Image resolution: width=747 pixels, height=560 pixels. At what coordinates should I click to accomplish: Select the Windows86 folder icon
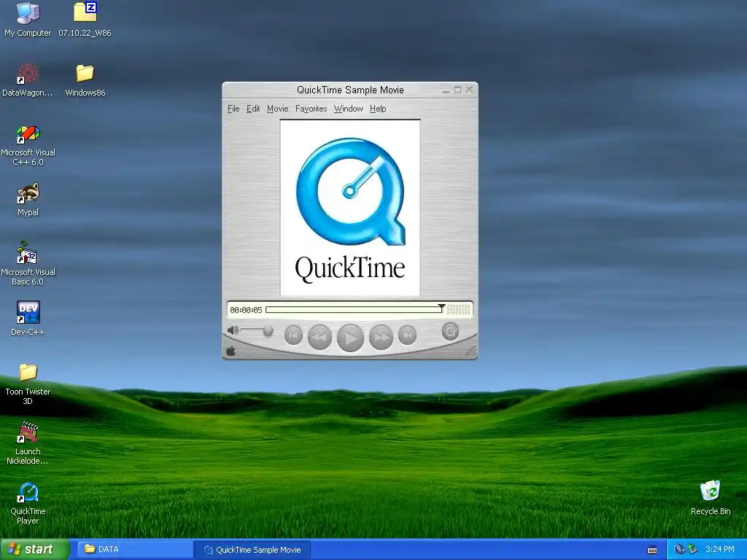coord(85,80)
